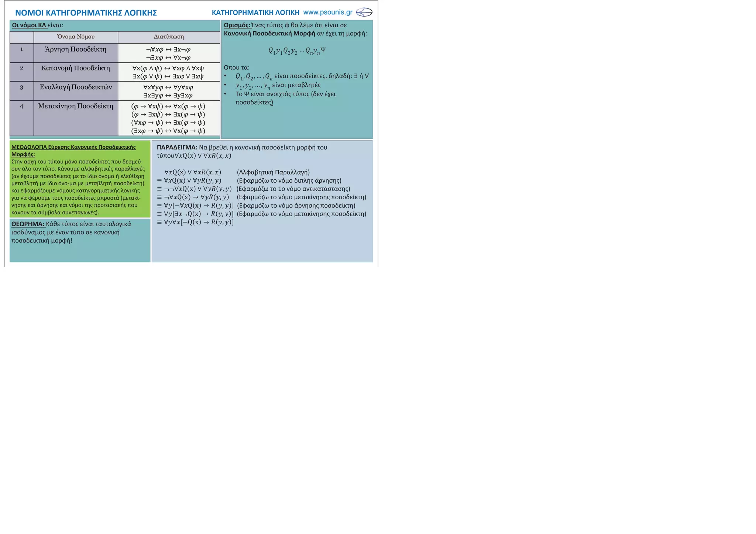
Task: Open the www.psounis.gr link
Action: coord(327,12)
